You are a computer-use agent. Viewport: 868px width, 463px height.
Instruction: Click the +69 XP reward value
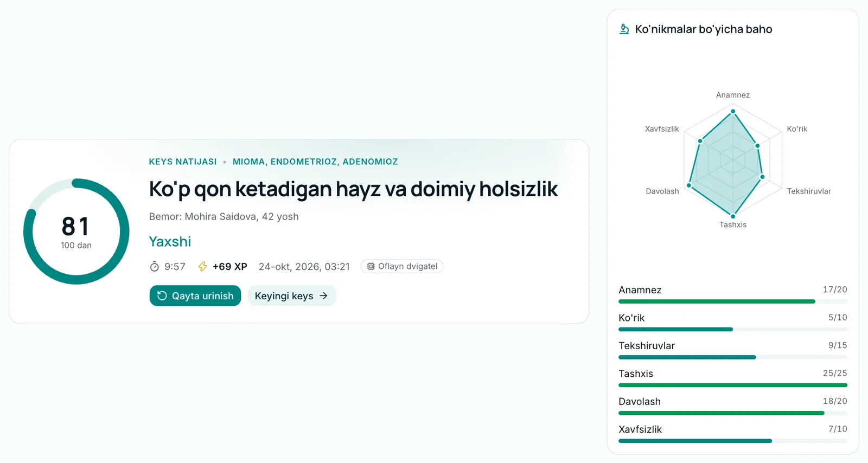230,266
